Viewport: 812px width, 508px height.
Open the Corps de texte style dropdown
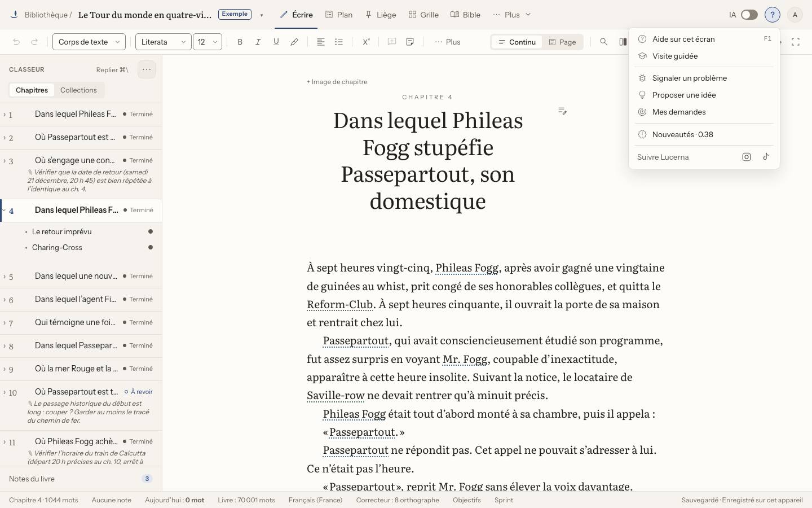coord(89,42)
